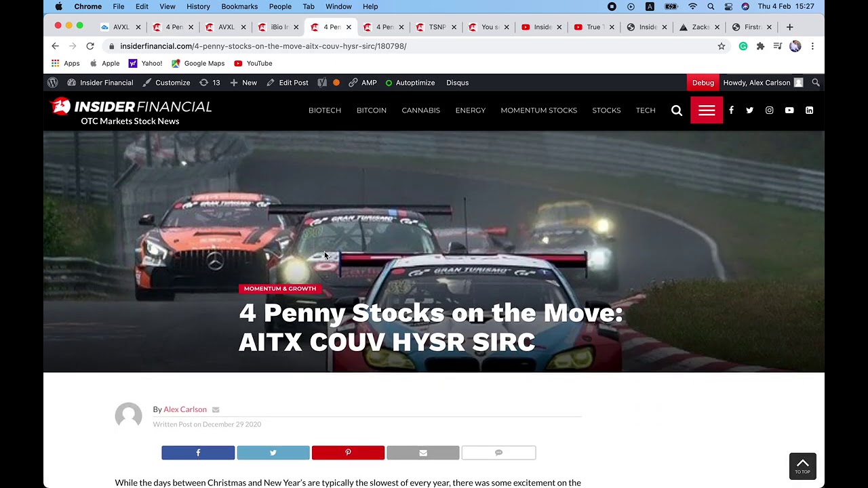Viewport: 868px width, 488px height.
Task: Click the MOMENTUM & GROWTH category tag
Action: click(280, 289)
